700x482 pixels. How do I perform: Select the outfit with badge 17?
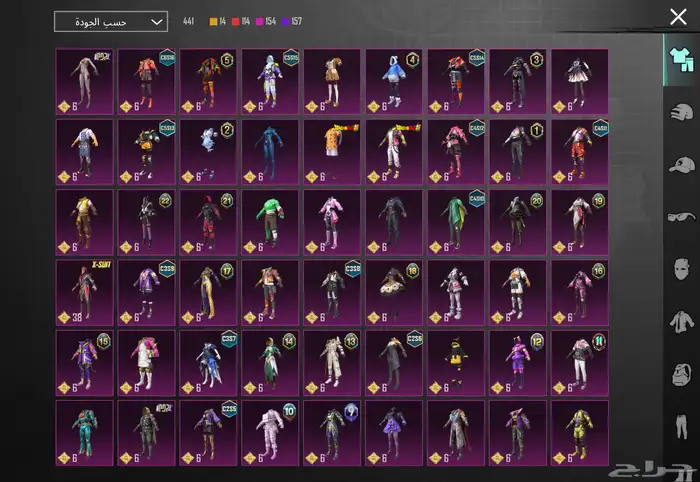(x=208, y=292)
